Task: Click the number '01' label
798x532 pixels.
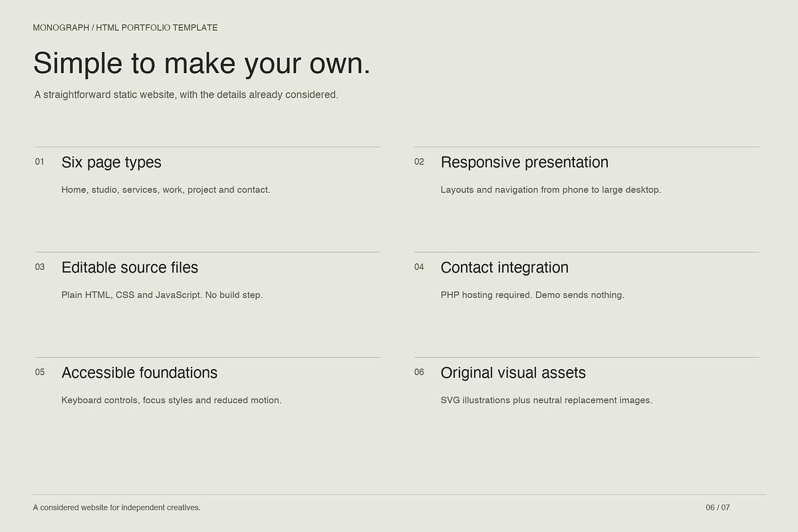Action: (x=40, y=162)
